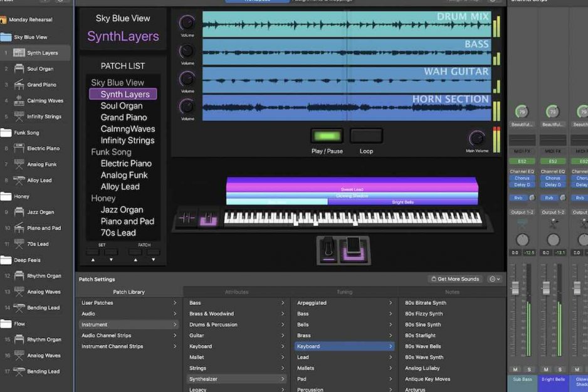Viewport: 588px width, 392px height.
Task: Switch to the Notes tab
Action: (452, 292)
